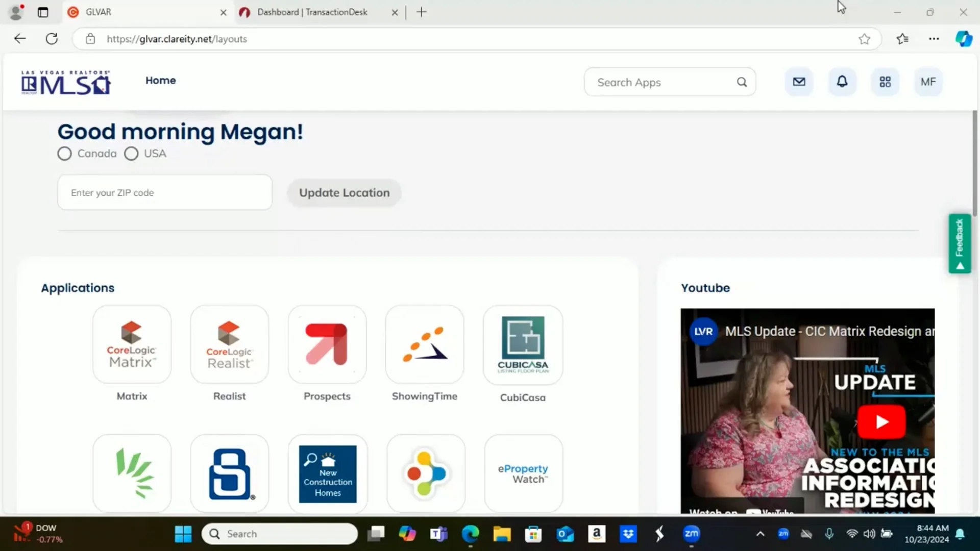Screen dimensions: 980x551
Task: Launch the CoreLogic Realist app
Action: pyautogui.click(x=229, y=344)
